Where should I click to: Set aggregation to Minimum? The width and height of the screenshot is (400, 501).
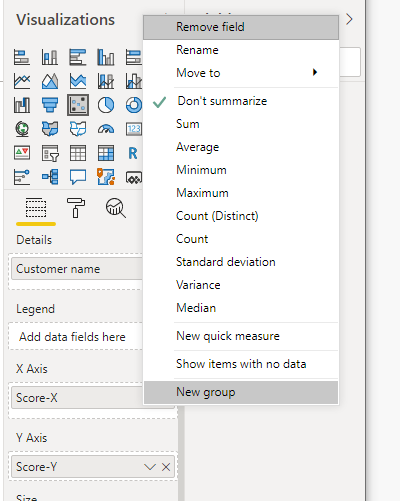point(241,170)
